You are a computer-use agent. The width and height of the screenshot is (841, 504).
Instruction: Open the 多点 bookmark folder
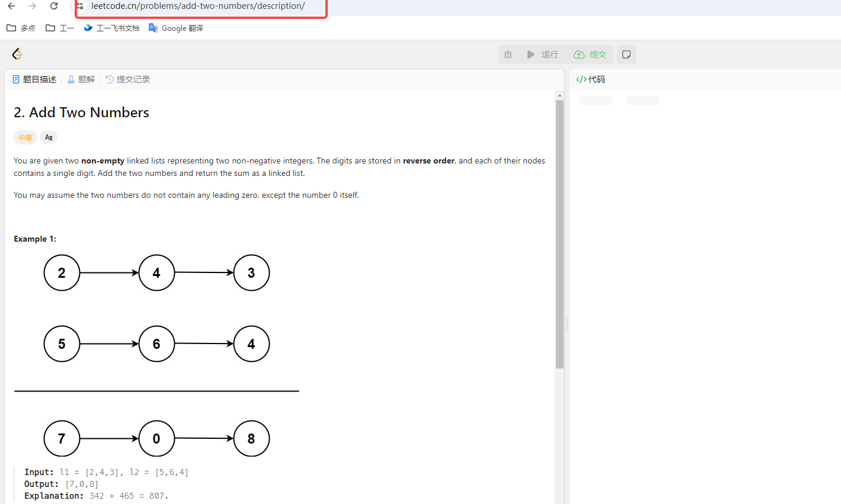(21, 28)
